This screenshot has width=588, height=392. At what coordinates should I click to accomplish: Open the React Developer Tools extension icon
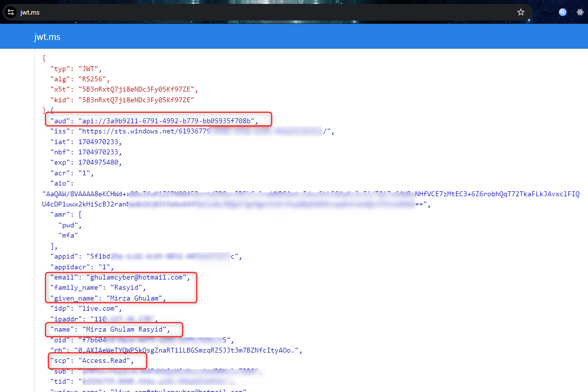point(580,12)
